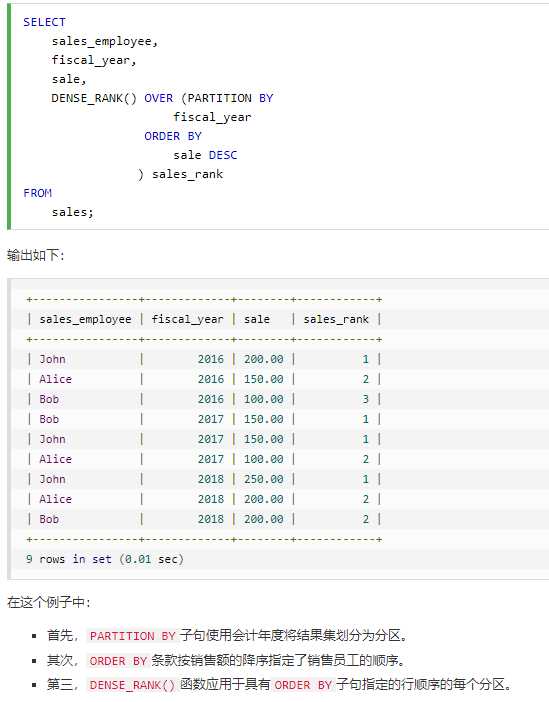This screenshot has height=702, width=549.
Task: Click John in the 2018 output row
Action: pos(52,479)
